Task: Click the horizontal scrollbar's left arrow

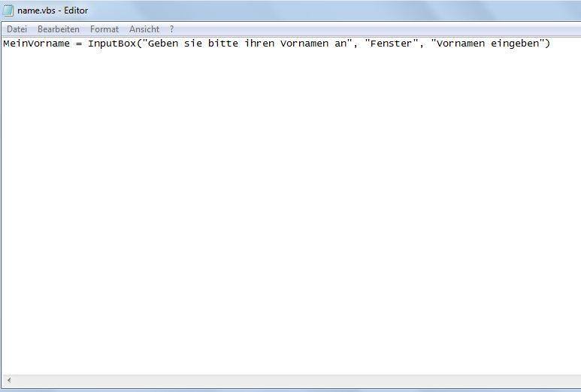Action: click(8, 381)
